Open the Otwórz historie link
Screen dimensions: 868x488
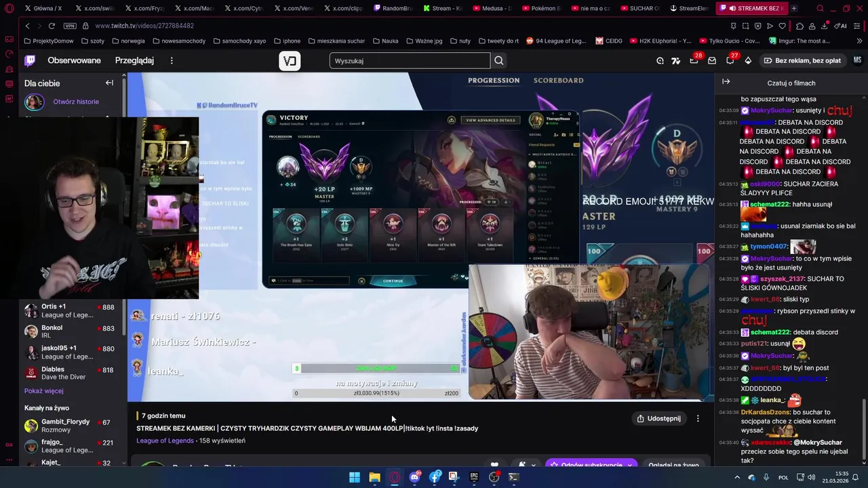(x=76, y=102)
